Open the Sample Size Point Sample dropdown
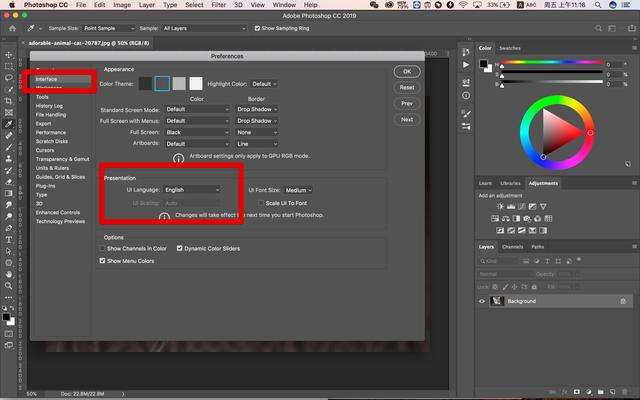The width and height of the screenshot is (640, 400). click(x=109, y=29)
